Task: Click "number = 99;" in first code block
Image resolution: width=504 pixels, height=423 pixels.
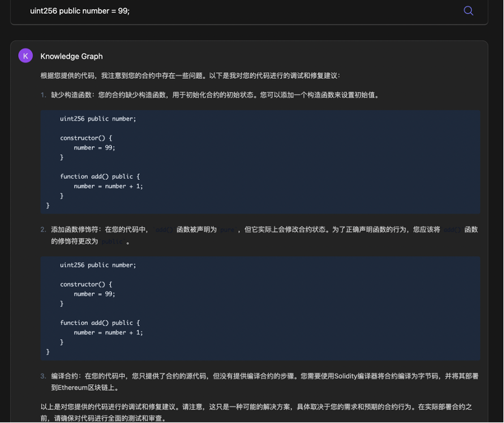Action: (x=94, y=148)
